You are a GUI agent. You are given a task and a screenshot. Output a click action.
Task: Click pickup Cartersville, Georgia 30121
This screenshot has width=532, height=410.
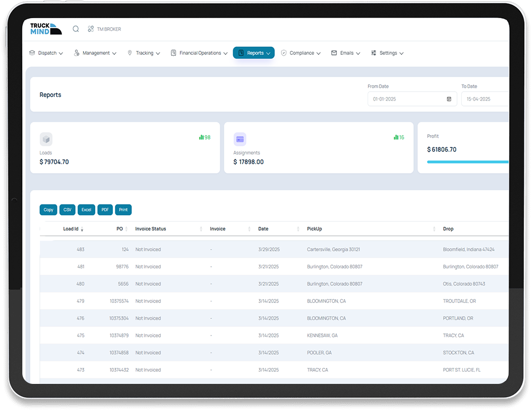[334, 249]
